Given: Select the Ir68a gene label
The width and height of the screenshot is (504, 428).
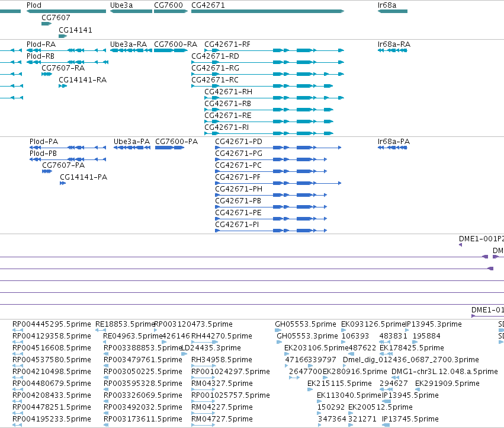Looking at the screenshot, I should click(x=387, y=5).
